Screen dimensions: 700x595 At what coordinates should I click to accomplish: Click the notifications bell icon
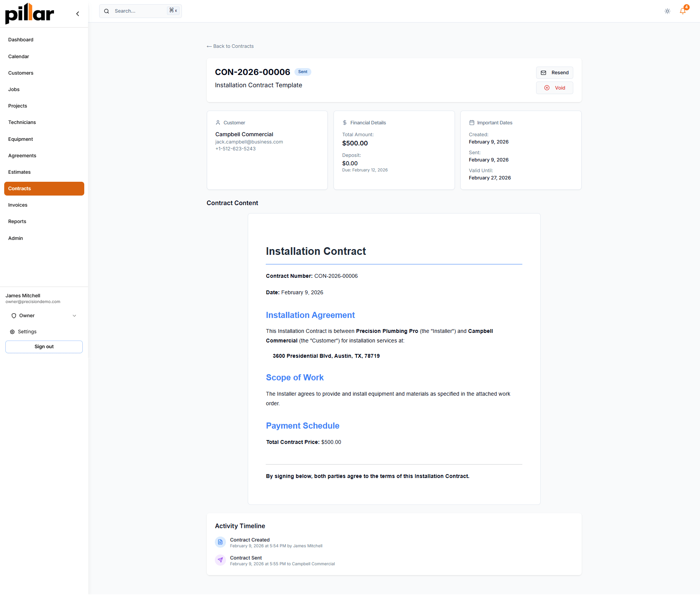tap(683, 11)
